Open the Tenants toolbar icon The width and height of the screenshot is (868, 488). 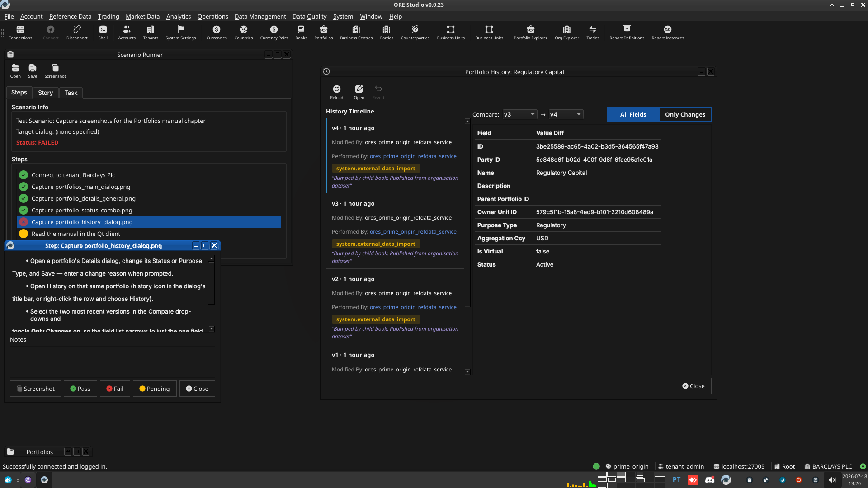click(x=151, y=32)
